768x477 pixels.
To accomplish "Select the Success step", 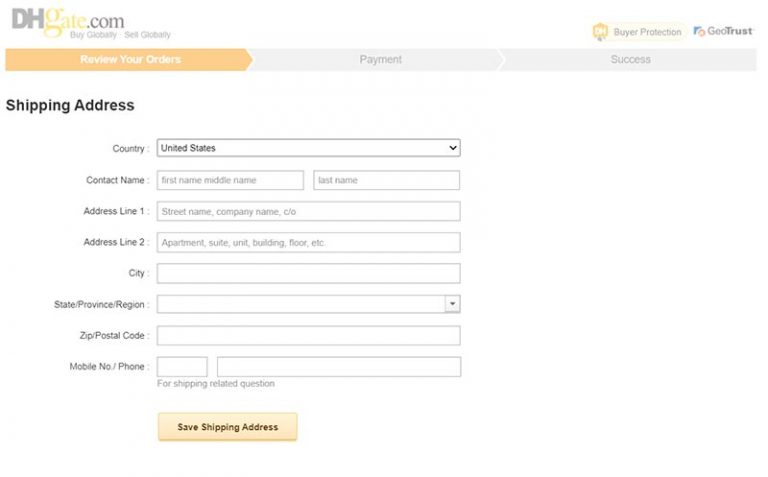I will [630, 60].
